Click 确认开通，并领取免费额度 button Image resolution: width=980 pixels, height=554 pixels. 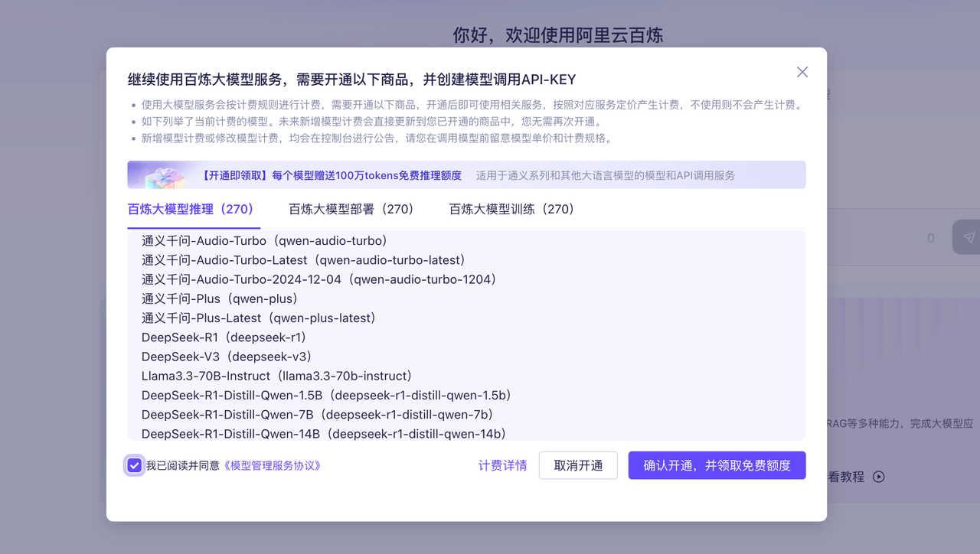click(x=717, y=465)
